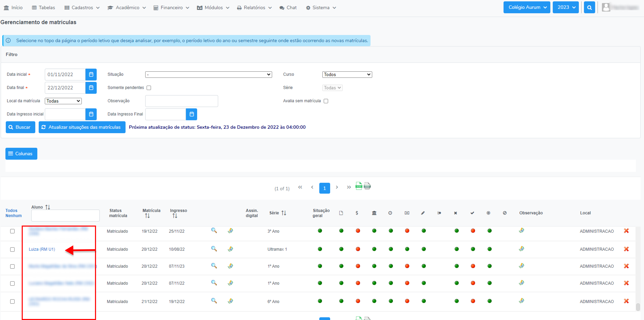Open the Data Ingresso Final calendar picker
This screenshot has height=320, width=644.
click(x=192, y=114)
